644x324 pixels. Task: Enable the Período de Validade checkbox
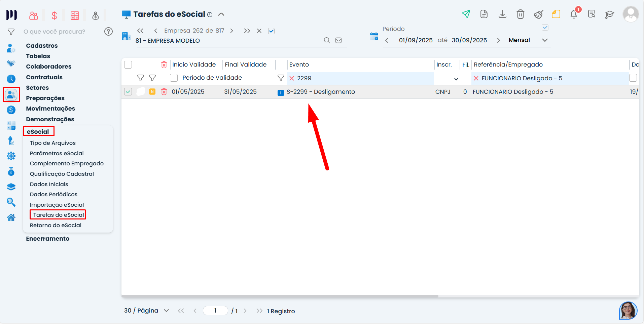tap(174, 78)
